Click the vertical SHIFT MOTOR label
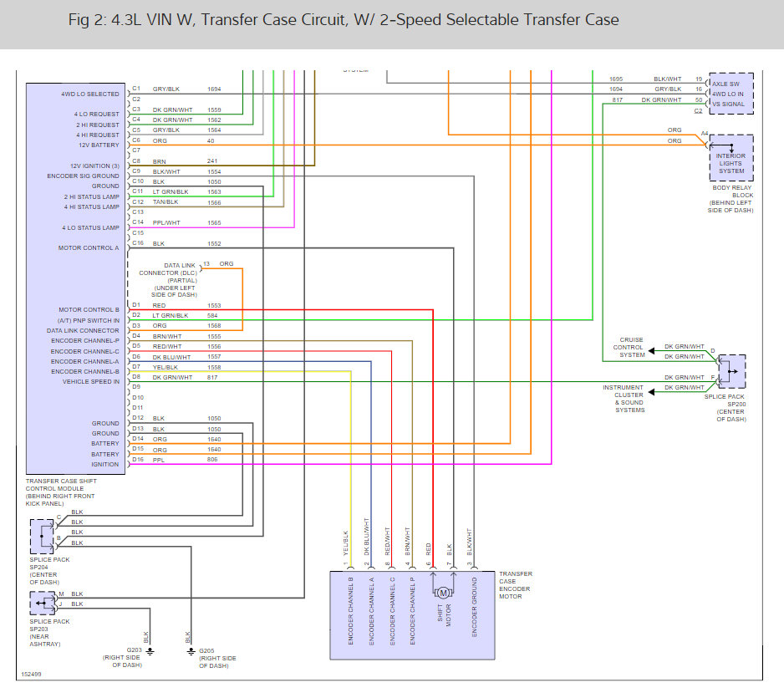Image resolution: width=784 pixels, height=698 pixels. tap(445, 615)
